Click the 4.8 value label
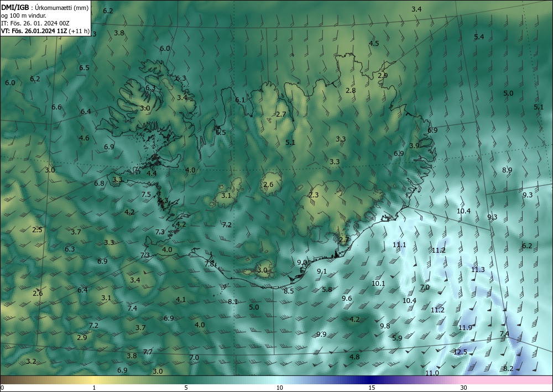553x392 pixels. [x=354, y=357]
